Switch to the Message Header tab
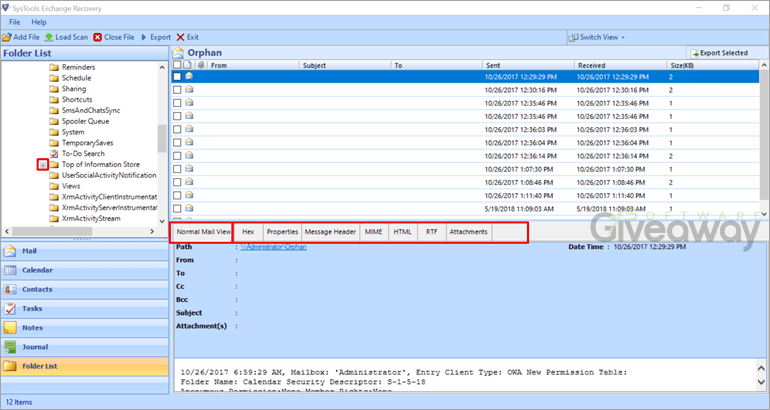The height and width of the screenshot is (410, 770). 330,232
